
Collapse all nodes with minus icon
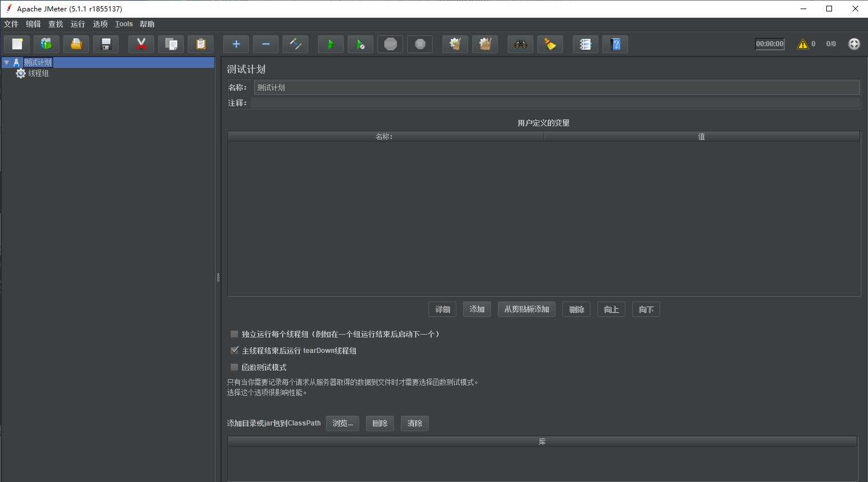pyautogui.click(x=266, y=44)
